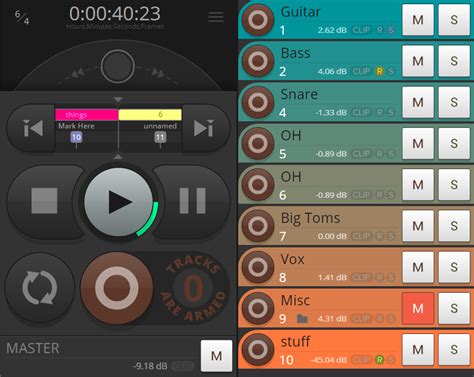The image size is (474, 377).
Task: Click the 6/4 time signature
Action: (22, 17)
